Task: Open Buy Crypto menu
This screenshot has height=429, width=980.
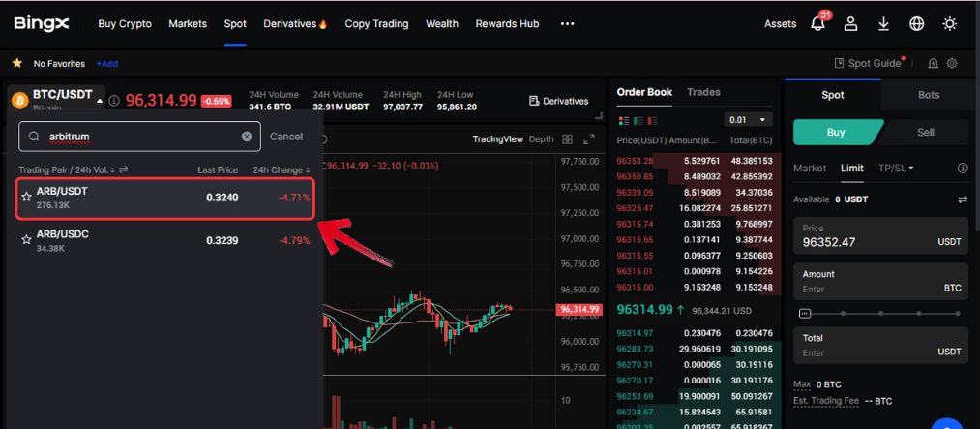Action: click(125, 24)
